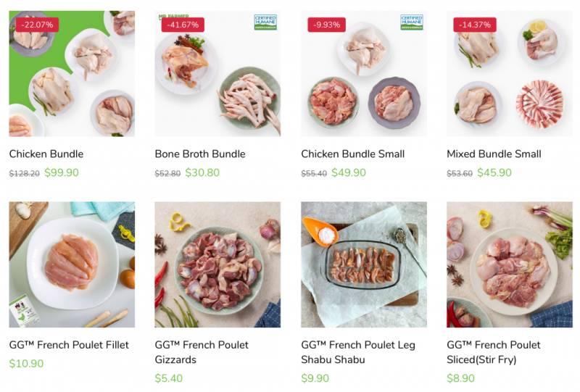The width and height of the screenshot is (580, 392).
Task: Click Certified Humane logo on Bone Broth Bundle
Action: click(x=265, y=22)
